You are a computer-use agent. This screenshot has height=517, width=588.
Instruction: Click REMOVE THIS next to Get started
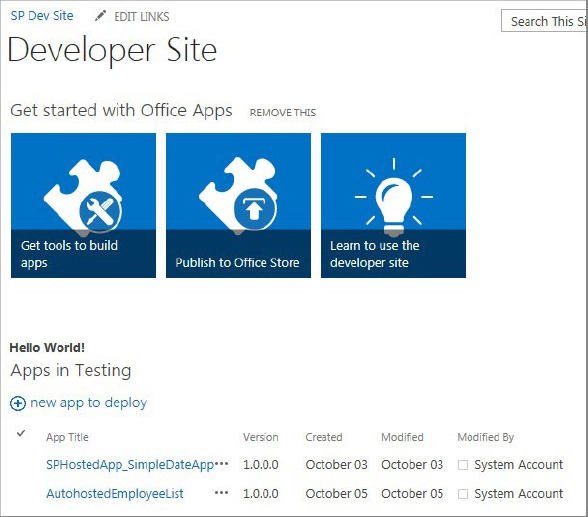coord(283,112)
